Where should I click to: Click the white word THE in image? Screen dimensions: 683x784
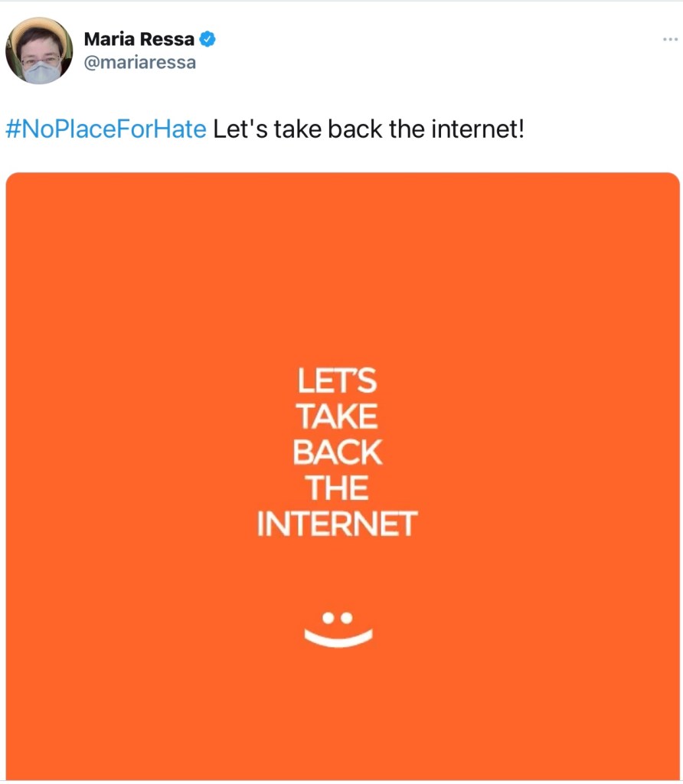click(x=337, y=488)
